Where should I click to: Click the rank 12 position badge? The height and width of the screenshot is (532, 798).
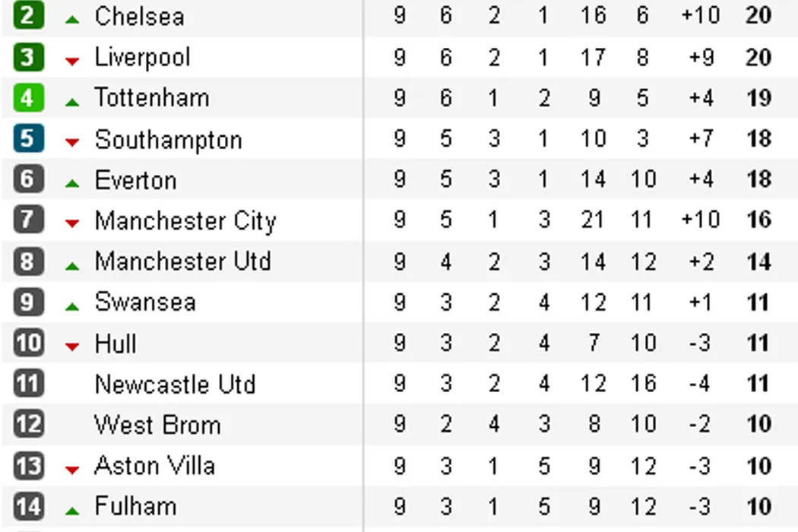(28, 424)
